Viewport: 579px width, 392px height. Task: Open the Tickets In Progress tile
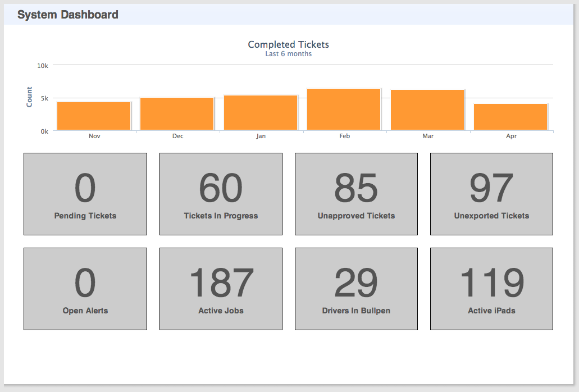221,194
